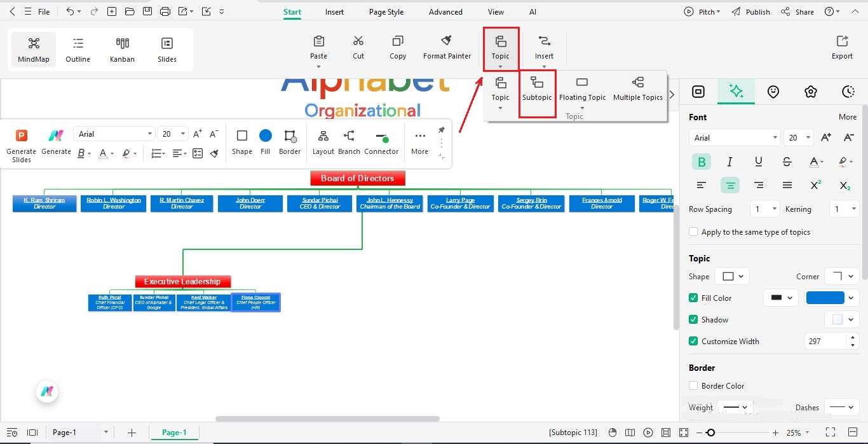Choose Multiple Topics option
868x444 pixels.
[638, 89]
